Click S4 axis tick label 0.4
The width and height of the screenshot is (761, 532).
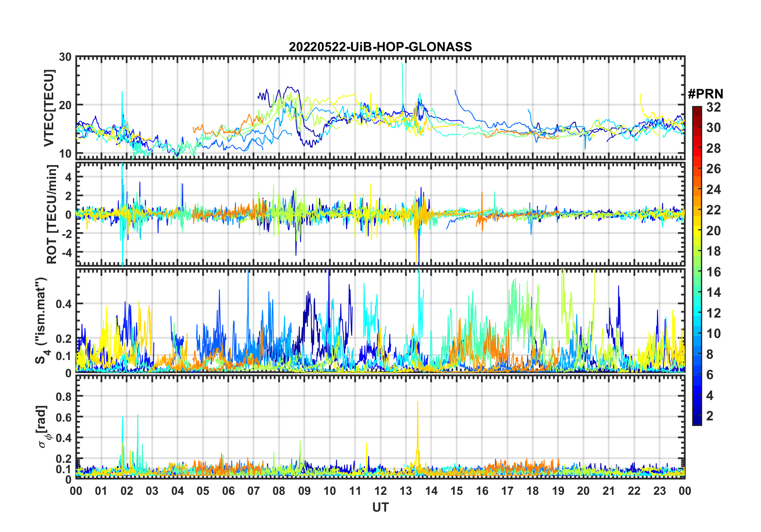[x=64, y=304]
